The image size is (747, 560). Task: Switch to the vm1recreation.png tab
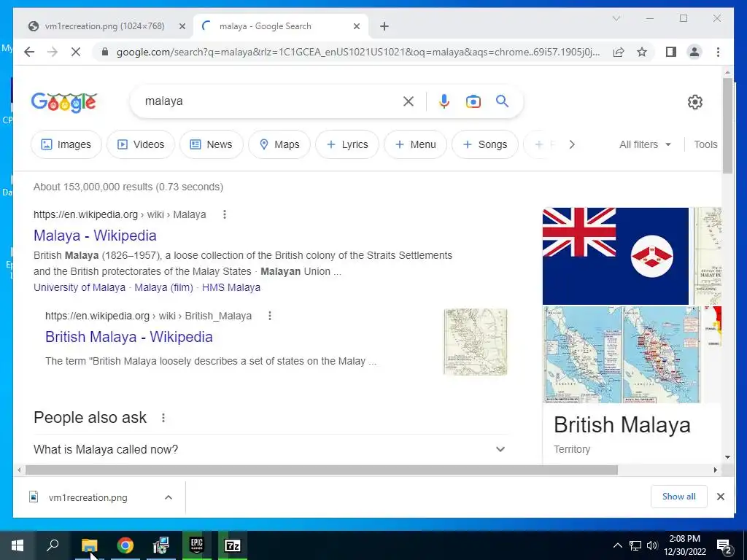pos(104,26)
